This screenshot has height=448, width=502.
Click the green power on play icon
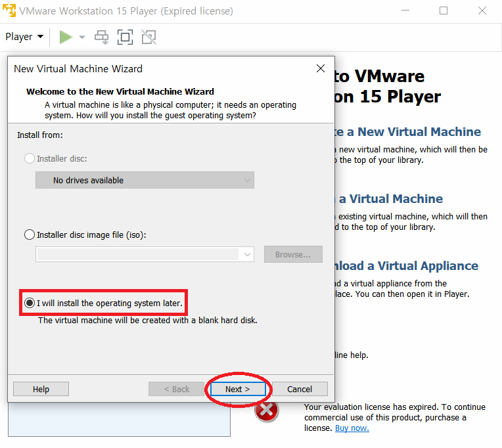pos(66,37)
